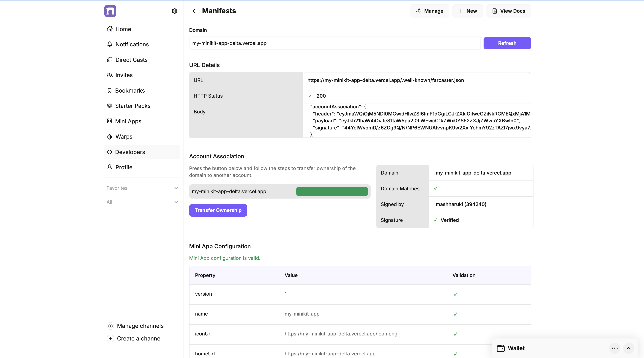Click the Transfer Ownership button
The image size is (644, 358).
(x=218, y=210)
